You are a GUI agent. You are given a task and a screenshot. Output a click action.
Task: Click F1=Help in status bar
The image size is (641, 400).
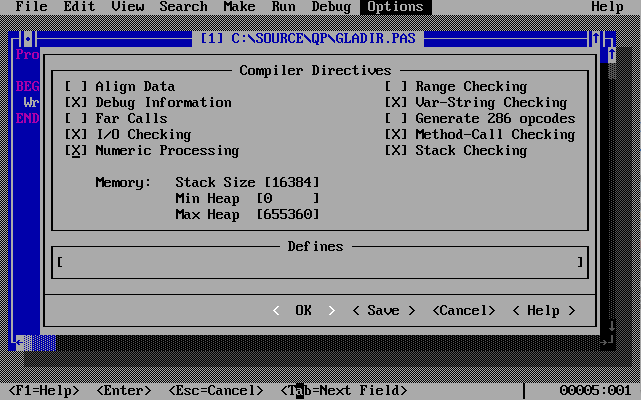click(x=44, y=390)
